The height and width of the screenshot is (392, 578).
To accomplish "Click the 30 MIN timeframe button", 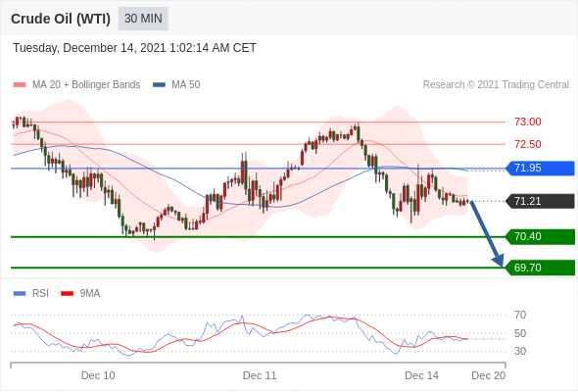I will (143, 19).
